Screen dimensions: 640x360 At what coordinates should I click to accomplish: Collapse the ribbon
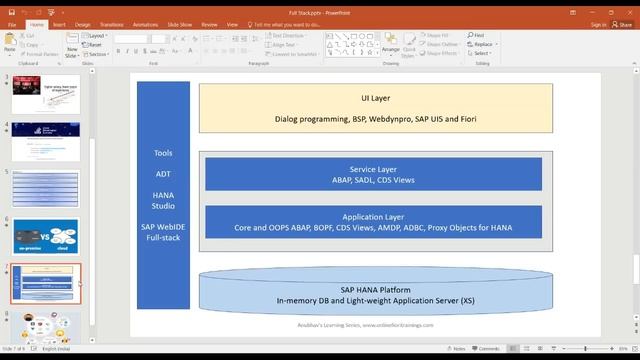pyautogui.click(x=634, y=63)
